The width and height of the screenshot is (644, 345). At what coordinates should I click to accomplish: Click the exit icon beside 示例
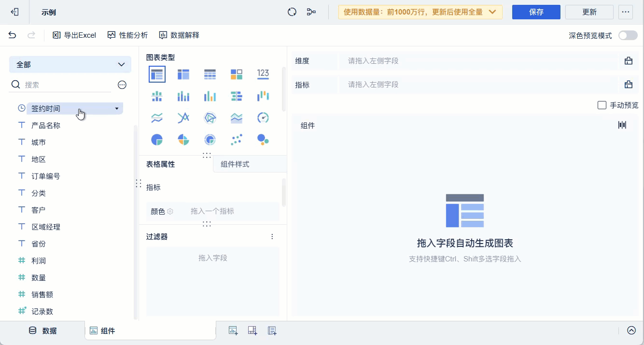coord(15,12)
